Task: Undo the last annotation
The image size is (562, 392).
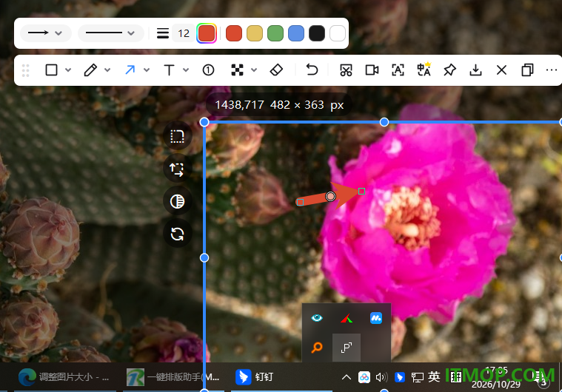Action: tap(312, 70)
